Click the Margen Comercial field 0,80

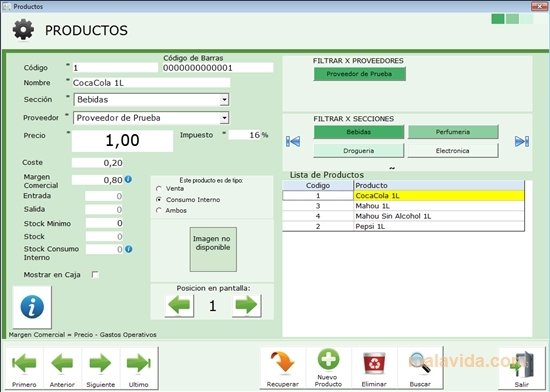tap(98, 180)
